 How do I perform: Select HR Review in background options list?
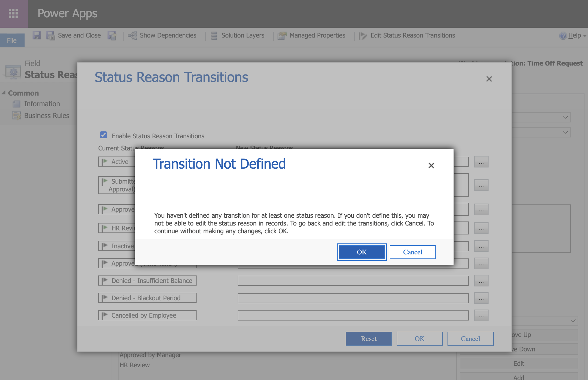pos(135,365)
